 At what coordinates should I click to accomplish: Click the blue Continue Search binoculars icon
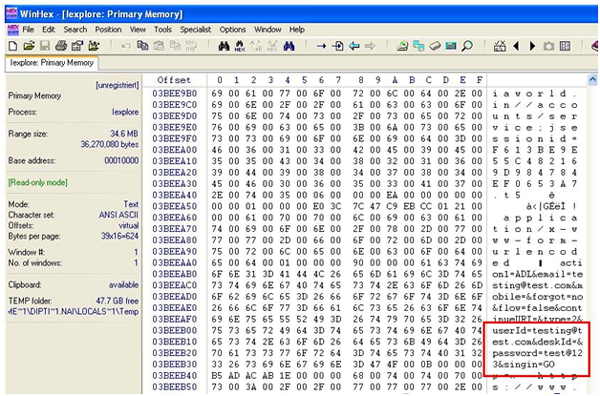click(289, 46)
